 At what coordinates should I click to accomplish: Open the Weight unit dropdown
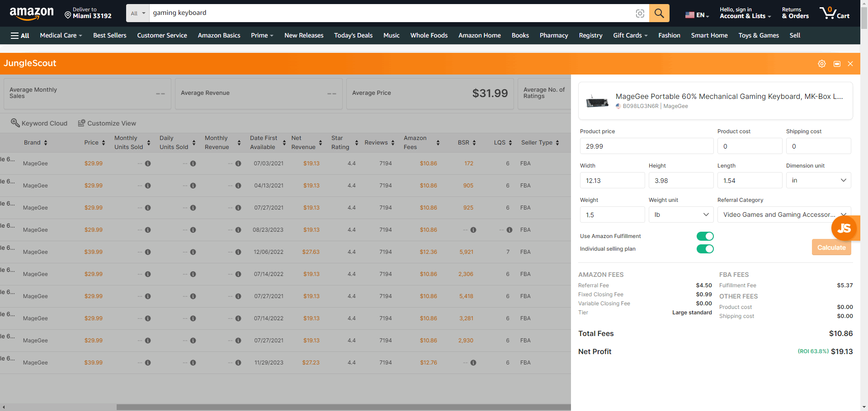pos(681,215)
